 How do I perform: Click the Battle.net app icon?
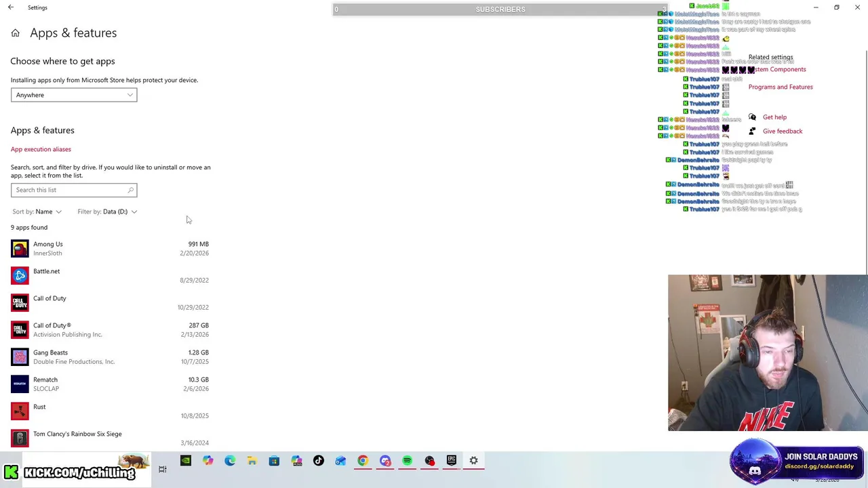click(x=20, y=276)
